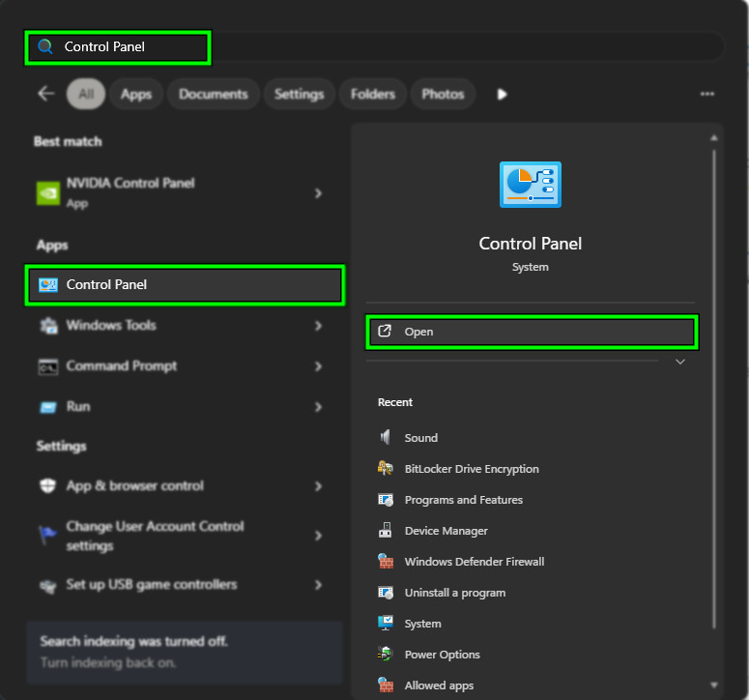The image size is (749, 700).
Task: Click the BitLocker Drive Encryption icon
Action: [386, 469]
